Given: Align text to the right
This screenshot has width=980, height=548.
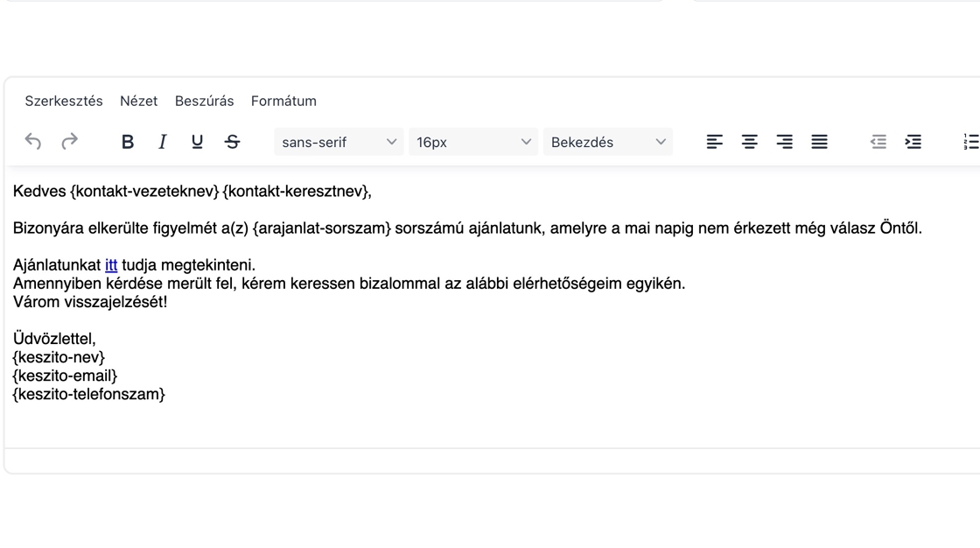Looking at the screenshot, I should pos(785,142).
